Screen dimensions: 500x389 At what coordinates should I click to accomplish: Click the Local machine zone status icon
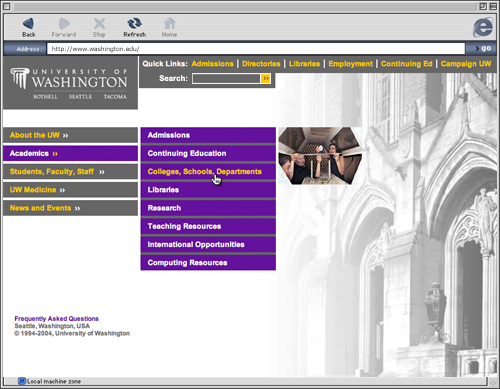point(22,381)
